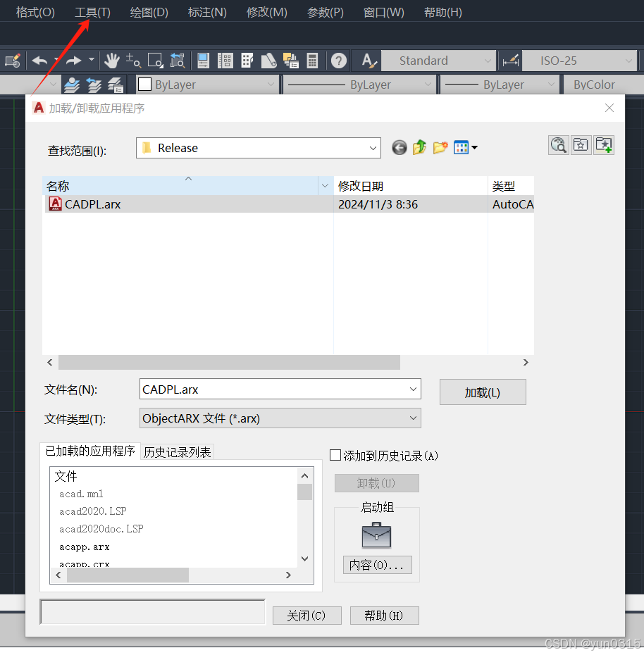
Task: Select acapp.arx in loaded list
Action: point(85,547)
